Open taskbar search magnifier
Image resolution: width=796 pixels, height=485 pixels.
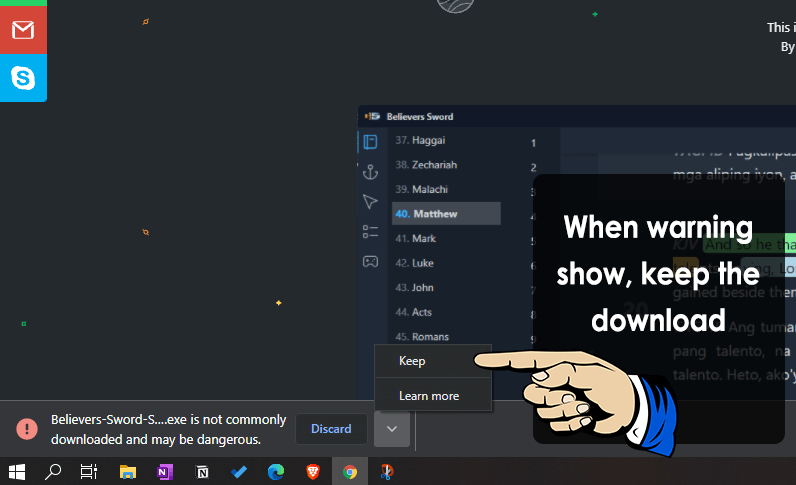pyautogui.click(x=53, y=472)
